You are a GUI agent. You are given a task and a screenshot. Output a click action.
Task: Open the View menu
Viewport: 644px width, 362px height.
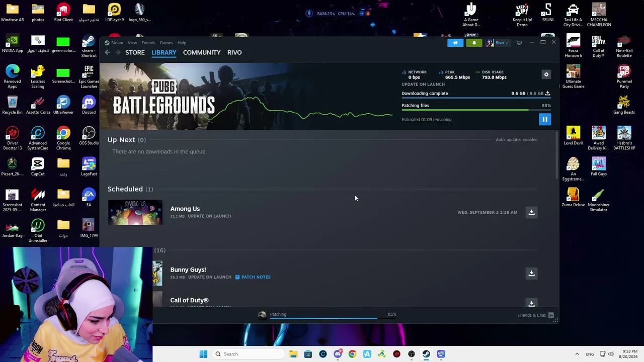132,43
